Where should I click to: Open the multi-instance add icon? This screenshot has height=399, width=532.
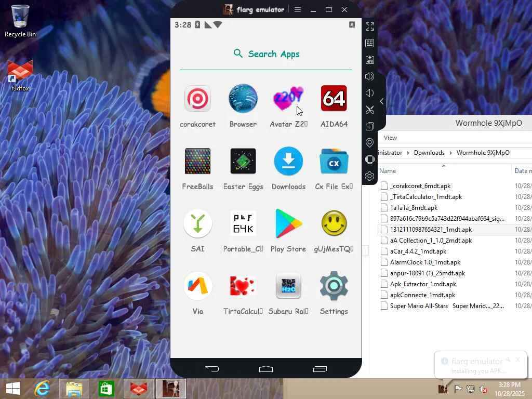tap(369, 126)
